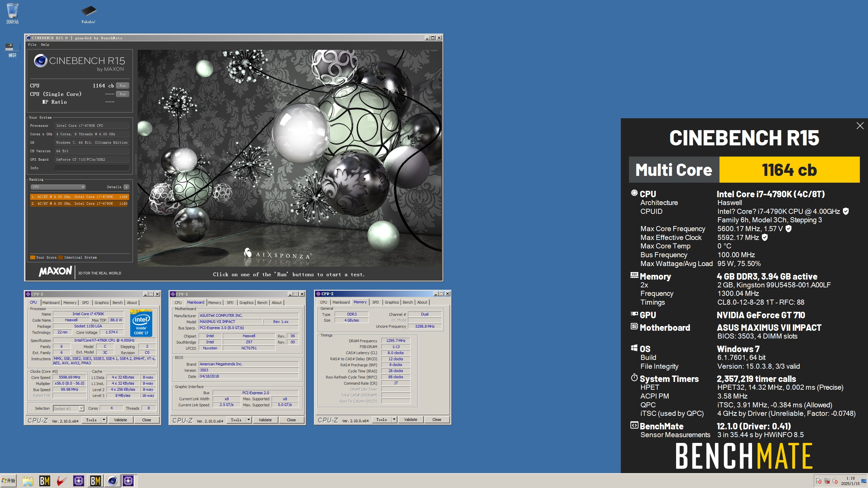Screen dimensions: 868x488
Task: Open the Recycle Bin desktop icon
Action: [x=13, y=13]
